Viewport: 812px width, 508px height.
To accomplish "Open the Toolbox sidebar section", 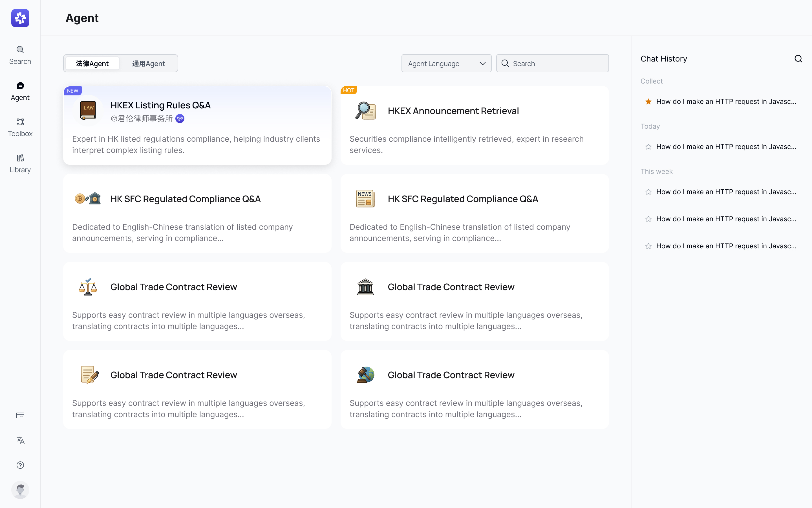I will [x=20, y=128].
